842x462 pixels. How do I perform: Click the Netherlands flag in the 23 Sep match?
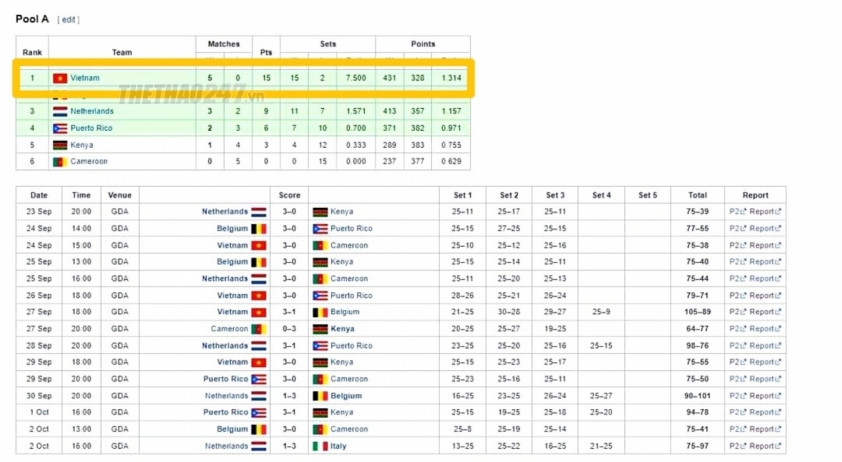259,212
